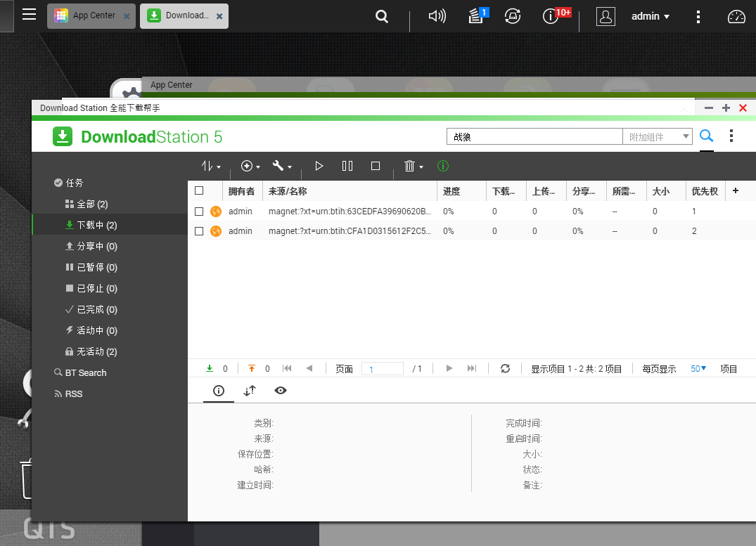
Task: Check the box for the CFA1D03 magnet task
Action: [x=199, y=231]
